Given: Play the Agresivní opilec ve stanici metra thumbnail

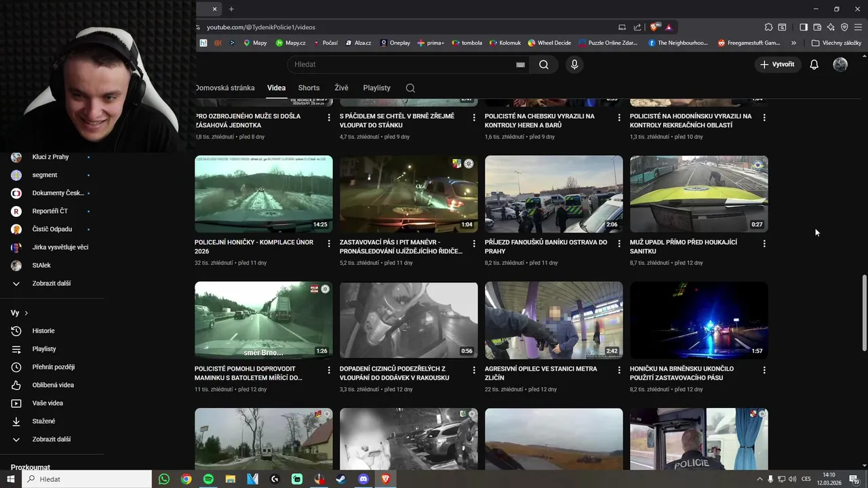Looking at the screenshot, I should pos(554,321).
